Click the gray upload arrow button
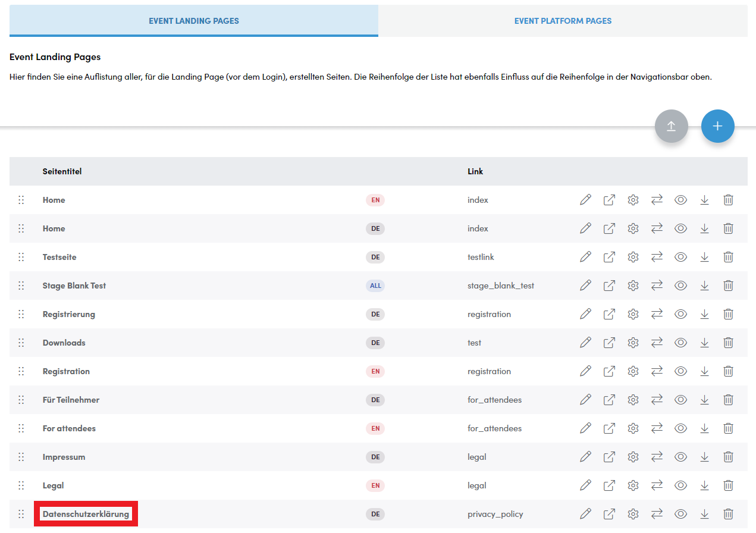756x533 pixels. pyautogui.click(x=672, y=126)
